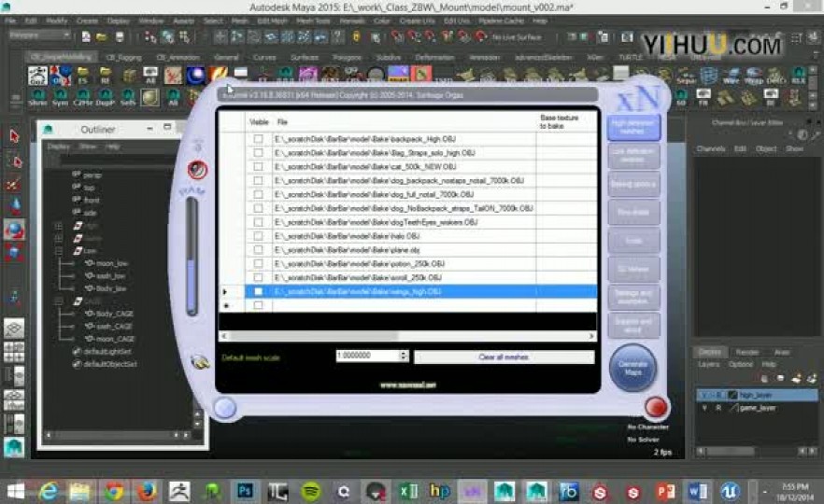Click the red close button in xNormal
824x504 pixels.
pyautogui.click(x=655, y=407)
